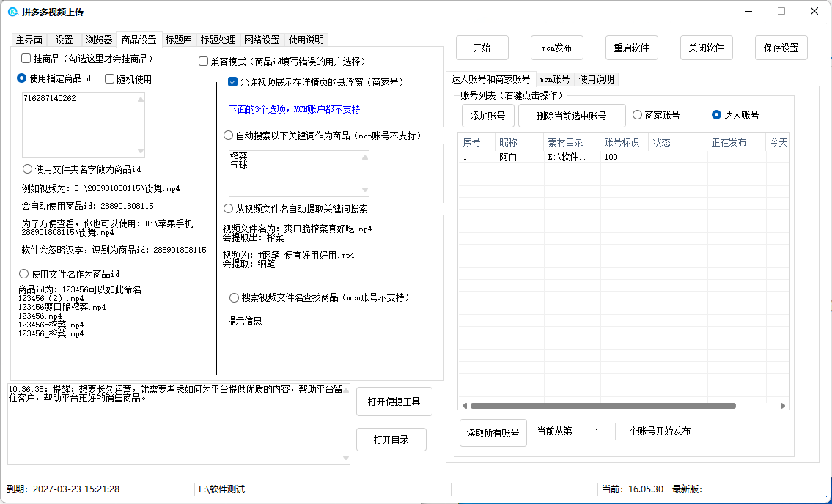The image size is (832, 504).
Task: Open the left panel 使用说明 tab
Action: (306, 40)
